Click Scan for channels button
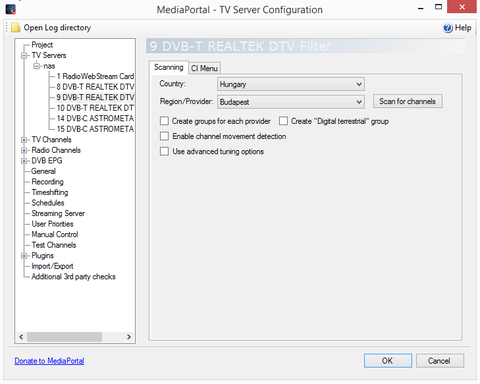 click(x=407, y=101)
